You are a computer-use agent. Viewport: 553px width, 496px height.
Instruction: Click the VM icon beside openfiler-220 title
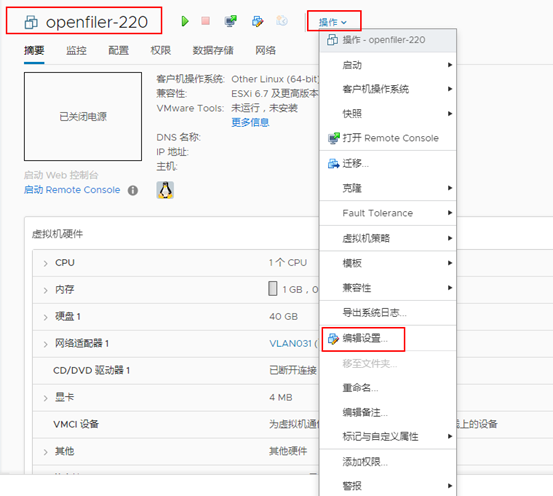31,22
